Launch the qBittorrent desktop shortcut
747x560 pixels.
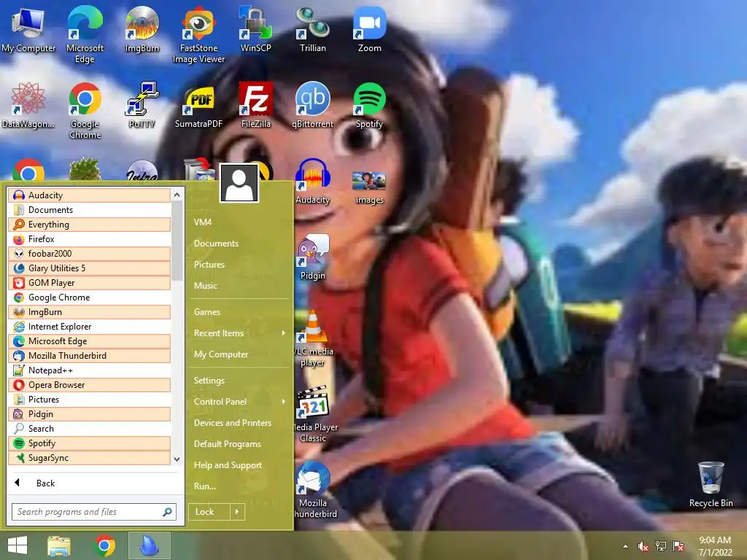point(312,106)
